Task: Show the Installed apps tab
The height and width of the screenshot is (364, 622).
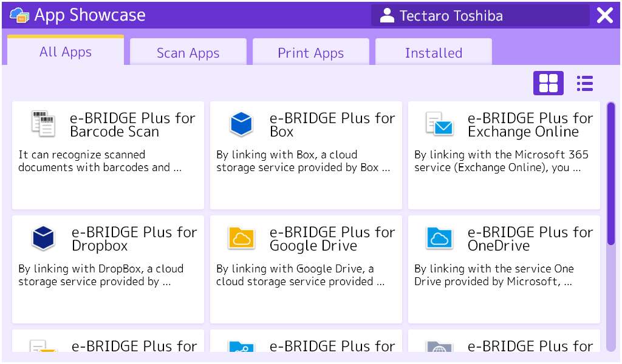Action: [x=434, y=53]
